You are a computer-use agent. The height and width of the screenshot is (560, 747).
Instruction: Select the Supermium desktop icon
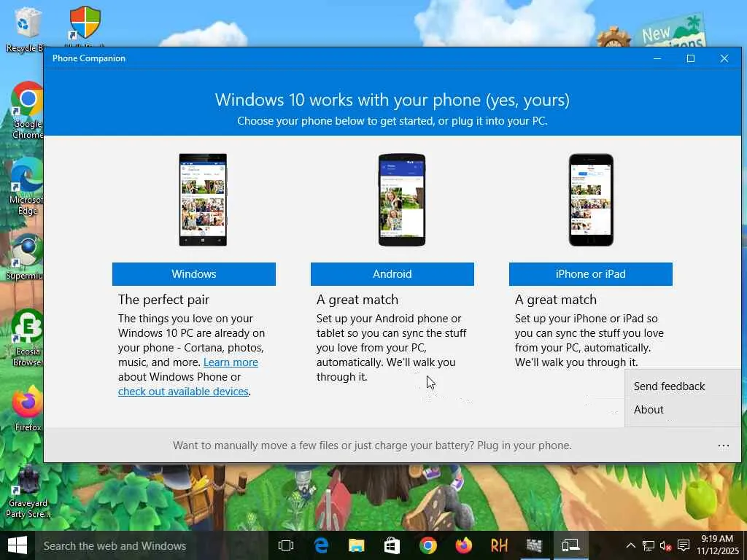coord(25,257)
